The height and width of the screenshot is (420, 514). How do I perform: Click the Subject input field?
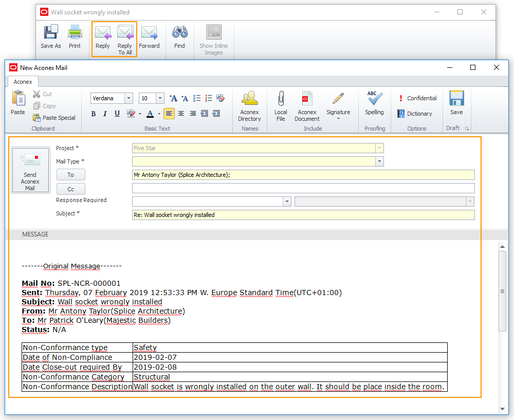tap(303, 215)
